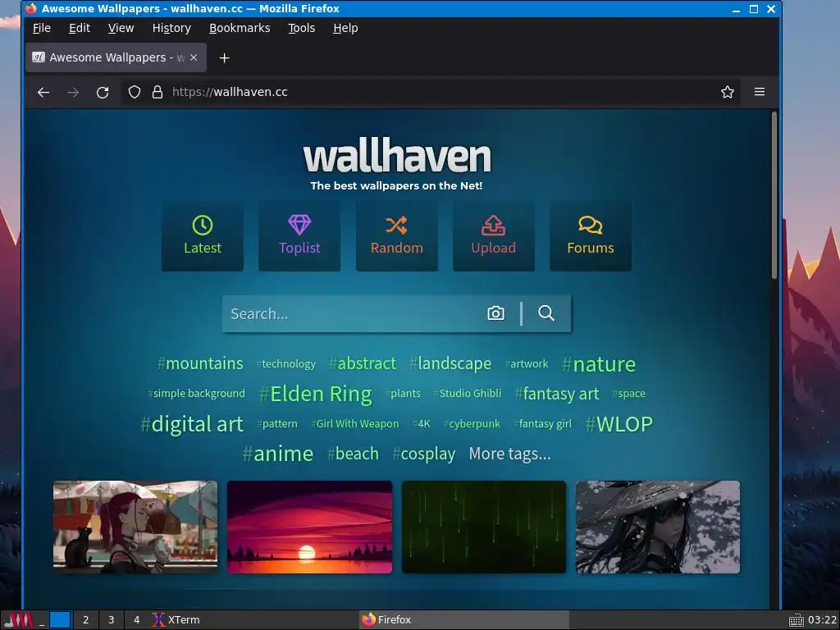Click the #space tag
The width and height of the screenshot is (840, 630).
(629, 393)
